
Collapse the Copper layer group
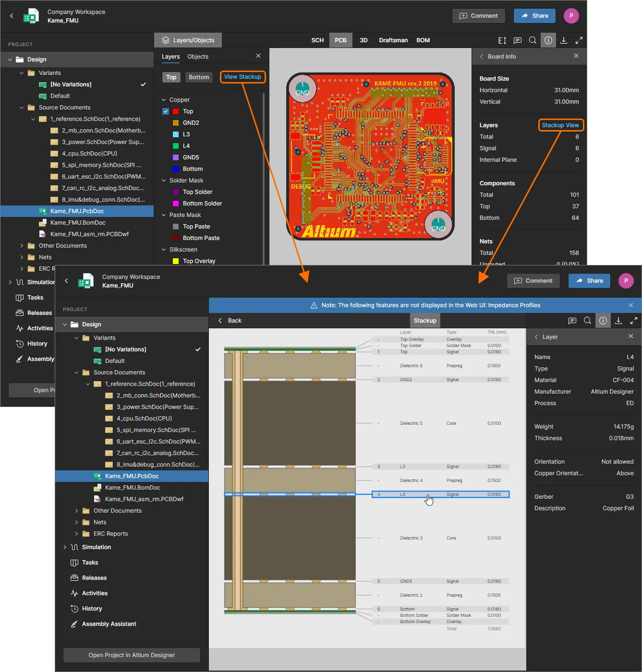click(x=164, y=100)
